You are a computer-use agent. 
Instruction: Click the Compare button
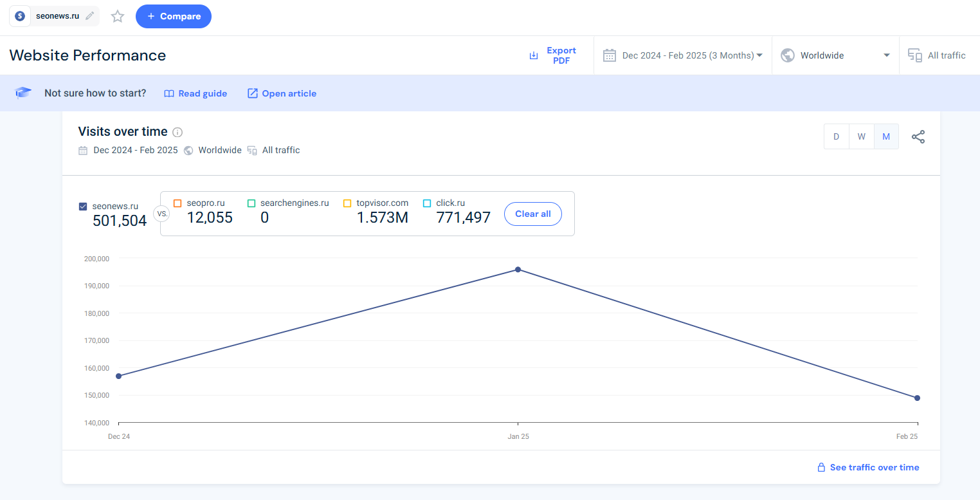pyautogui.click(x=174, y=16)
